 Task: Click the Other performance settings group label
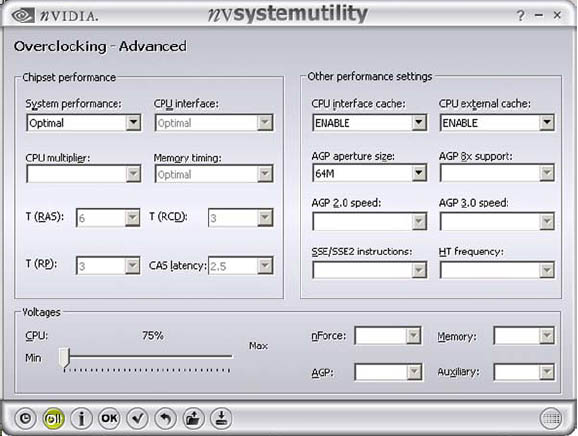point(370,76)
